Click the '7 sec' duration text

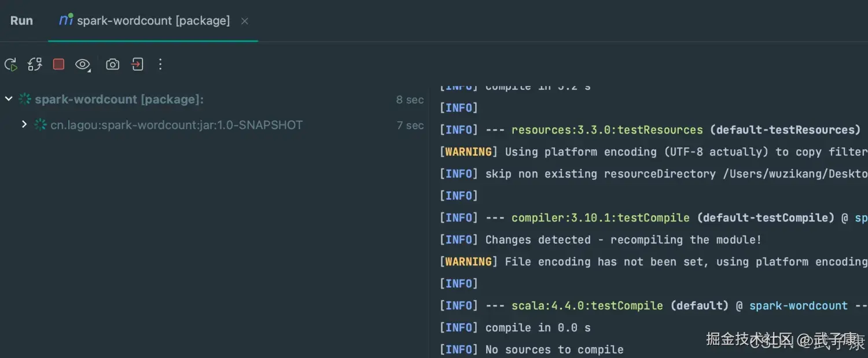coord(410,126)
